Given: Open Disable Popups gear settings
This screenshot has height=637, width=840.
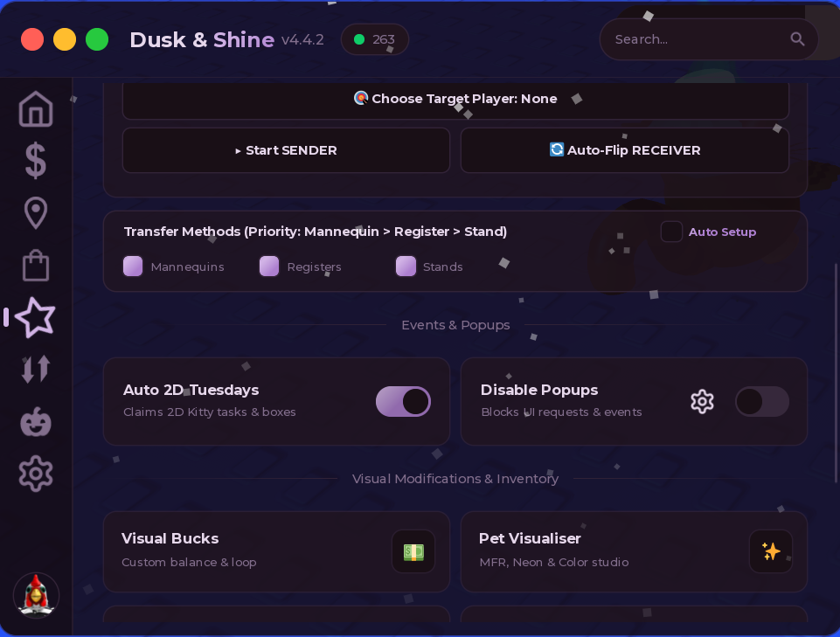Looking at the screenshot, I should (x=702, y=401).
